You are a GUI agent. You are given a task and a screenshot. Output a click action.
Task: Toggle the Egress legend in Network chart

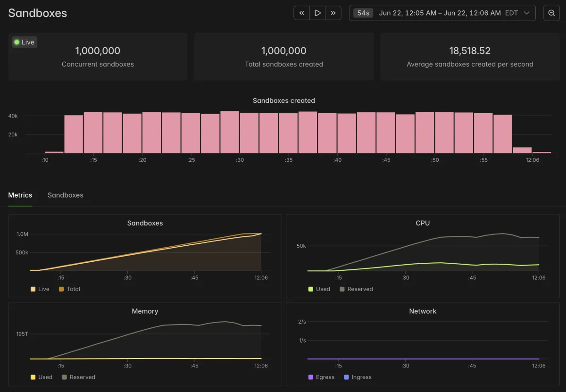[321, 377]
